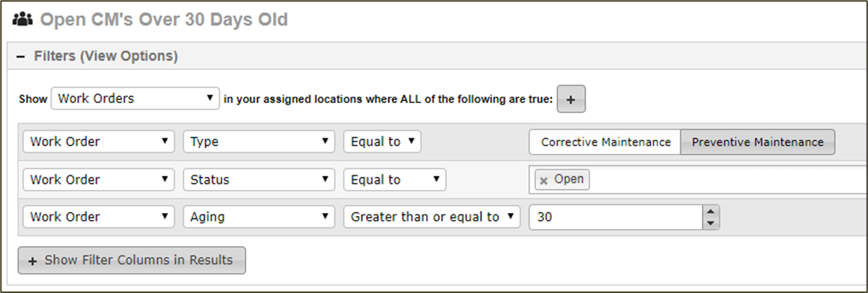Viewport: 868px width, 293px height.
Task: Open the Type field dropdown
Action: 258,142
